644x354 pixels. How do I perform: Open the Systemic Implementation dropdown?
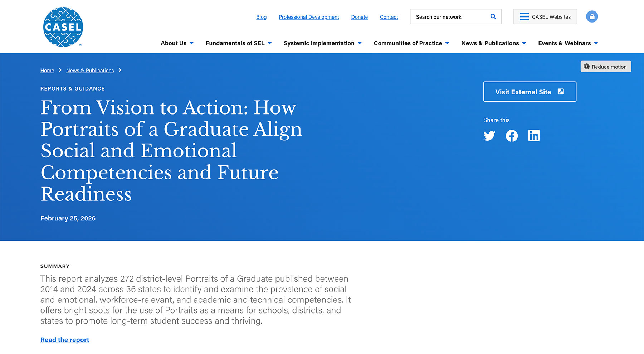click(323, 43)
